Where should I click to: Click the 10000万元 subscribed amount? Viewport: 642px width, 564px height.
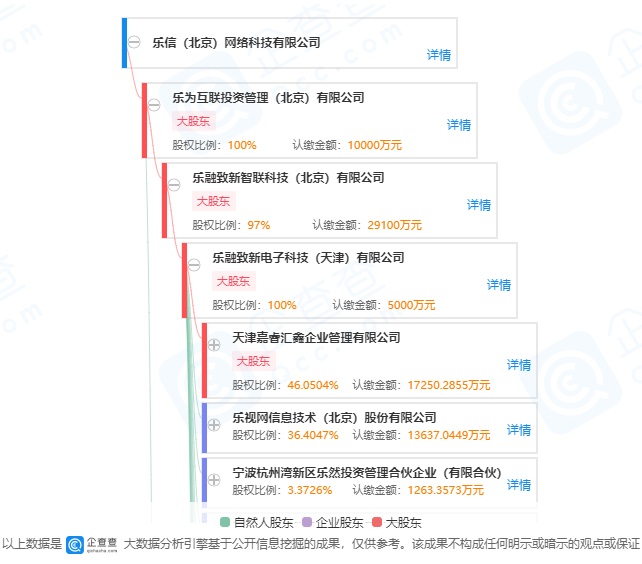tap(375, 145)
